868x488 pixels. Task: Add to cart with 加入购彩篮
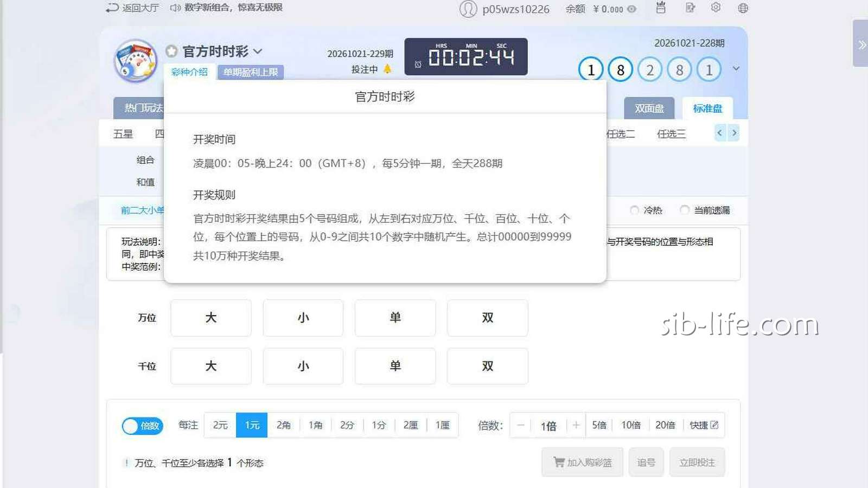(582, 463)
